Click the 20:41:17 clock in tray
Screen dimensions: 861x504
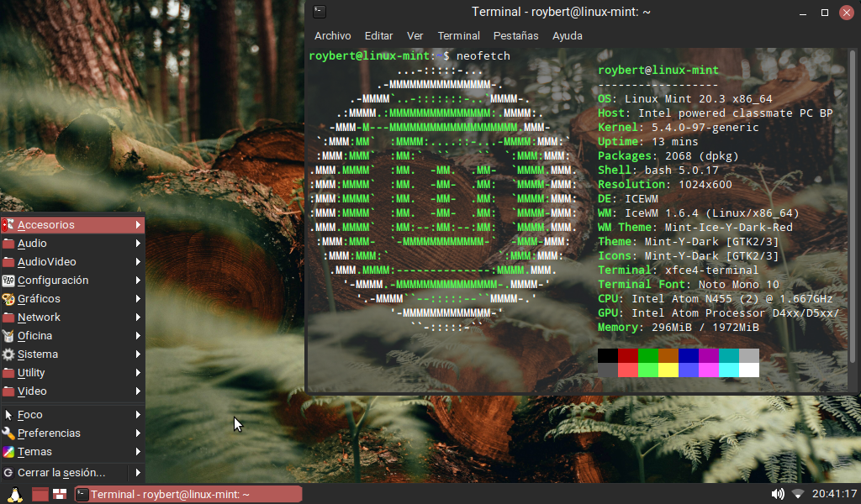tap(834, 494)
